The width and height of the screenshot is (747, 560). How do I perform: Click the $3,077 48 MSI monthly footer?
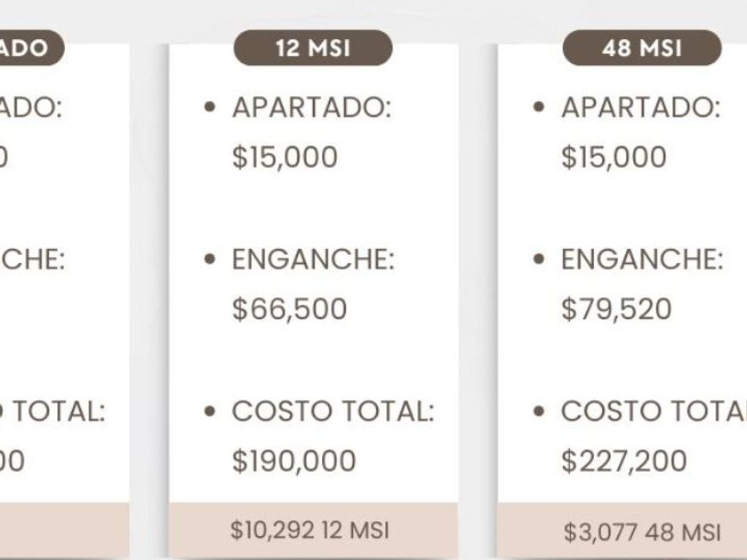(641, 532)
